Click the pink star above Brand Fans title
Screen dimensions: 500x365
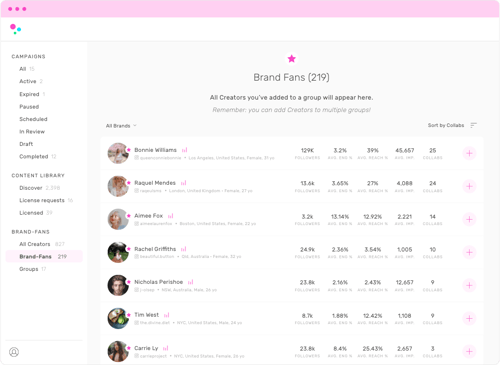292,59
